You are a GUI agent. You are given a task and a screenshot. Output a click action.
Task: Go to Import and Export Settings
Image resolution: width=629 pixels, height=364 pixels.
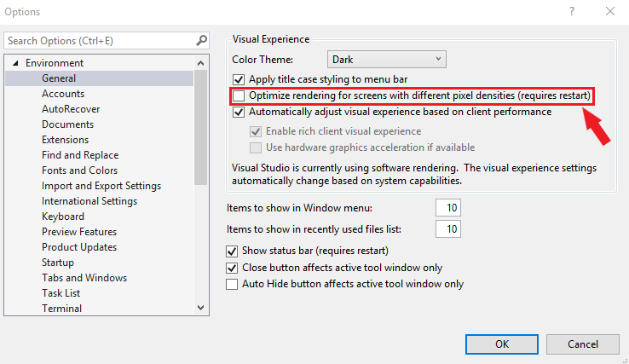point(101,186)
